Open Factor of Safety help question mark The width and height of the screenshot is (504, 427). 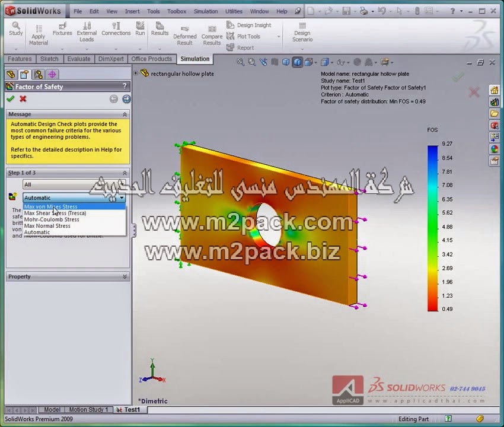click(125, 86)
